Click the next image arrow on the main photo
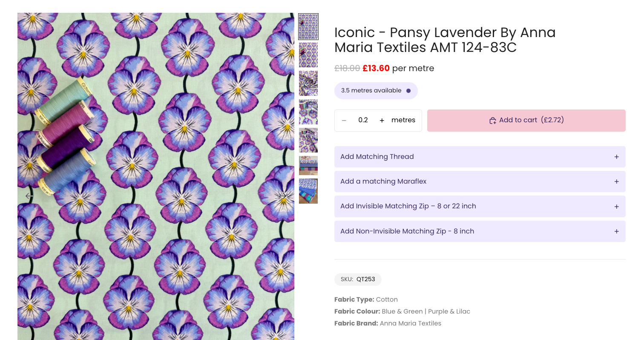644x340 pixels. (x=283, y=196)
